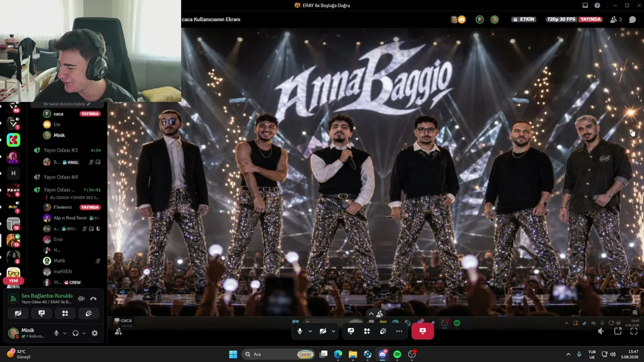Open Microsoft Edge from taskbar

point(338,354)
